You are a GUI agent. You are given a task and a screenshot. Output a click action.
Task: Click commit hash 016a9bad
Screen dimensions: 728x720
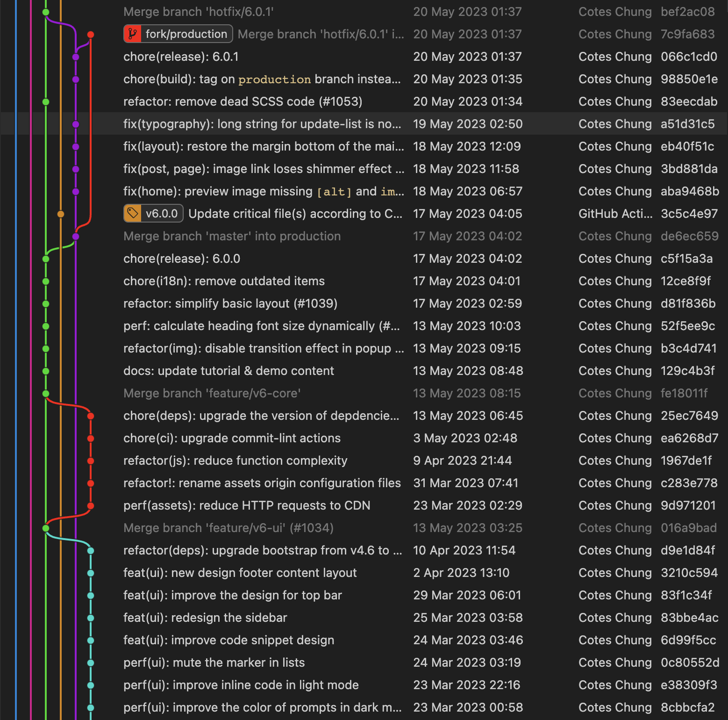pos(689,528)
